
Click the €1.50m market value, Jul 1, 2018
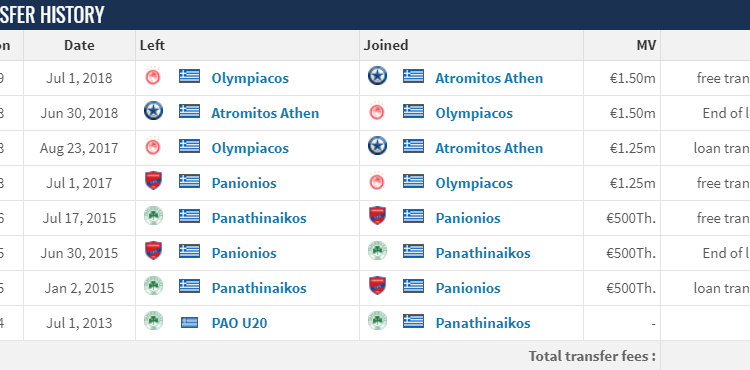point(632,78)
